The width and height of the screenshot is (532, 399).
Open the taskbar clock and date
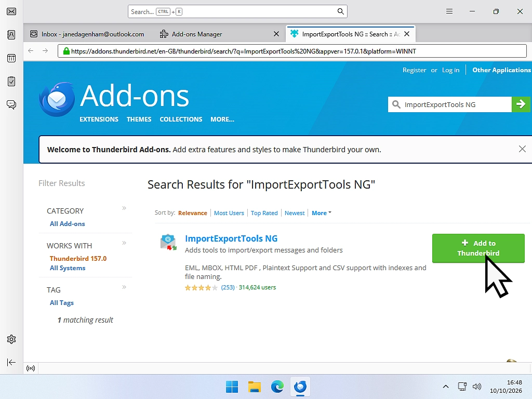pos(506,387)
